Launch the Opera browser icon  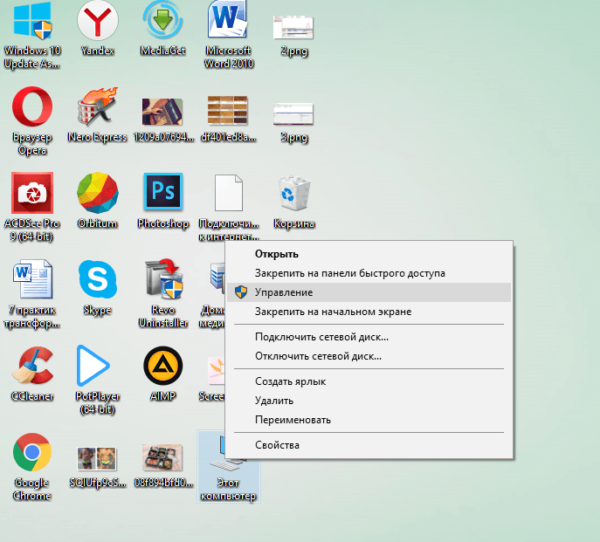(x=32, y=107)
